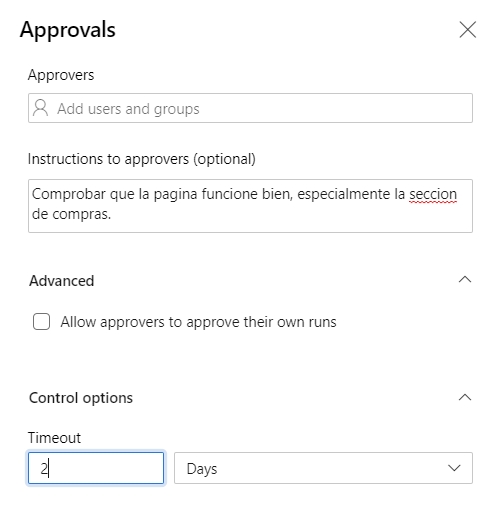Click the misspelled word 'seccion'
The width and height of the screenshot is (500, 517).
[433, 194]
